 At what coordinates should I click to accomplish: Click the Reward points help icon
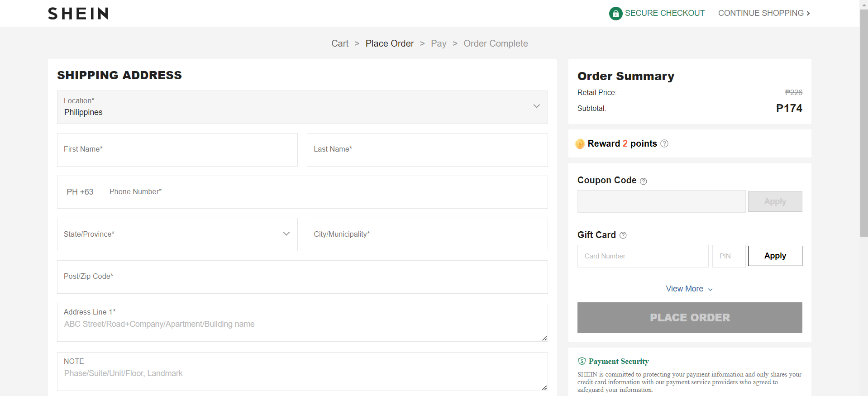(x=664, y=143)
